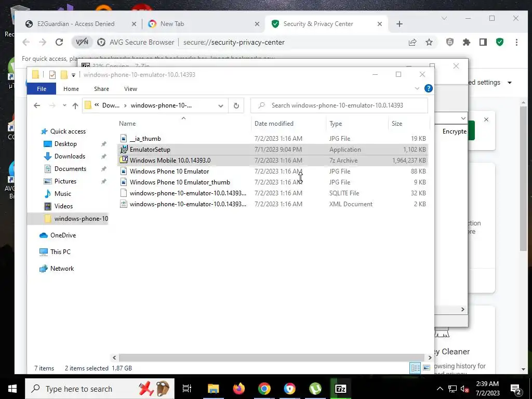The height and width of the screenshot is (399, 532).
Task: Open Desktop in Quick access
Action: click(x=65, y=144)
